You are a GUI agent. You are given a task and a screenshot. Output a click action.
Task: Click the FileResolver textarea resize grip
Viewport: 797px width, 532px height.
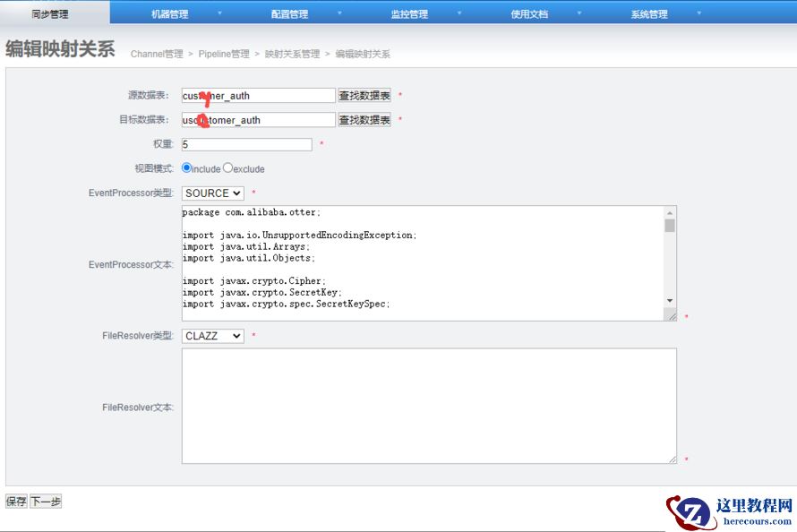pyautogui.click(x=672, y=459)
